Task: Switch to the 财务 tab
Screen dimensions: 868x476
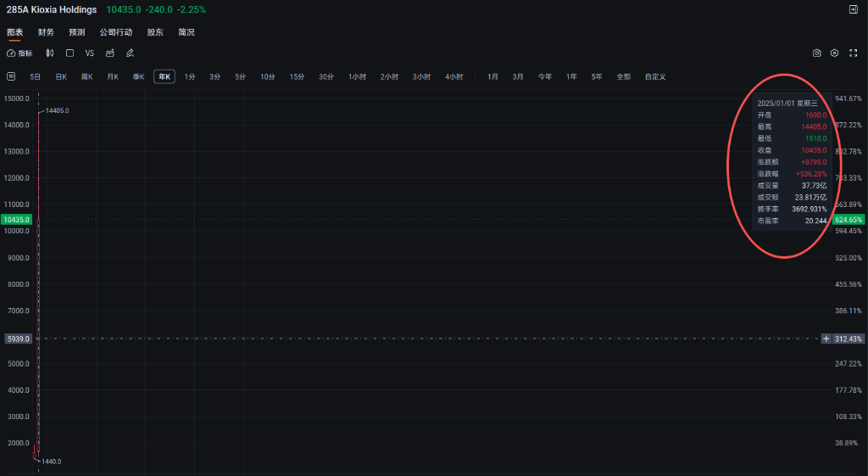Action: coord(46,32)
